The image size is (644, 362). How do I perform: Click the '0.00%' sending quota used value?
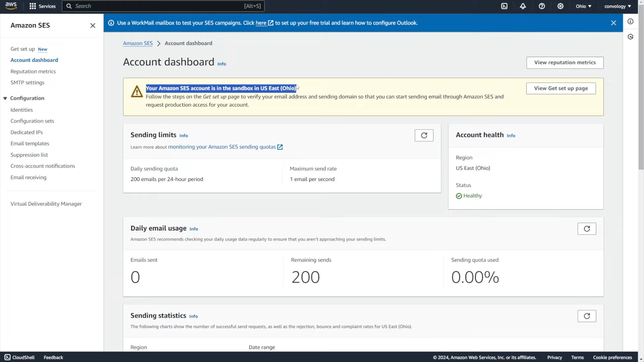tap(475, 277)
